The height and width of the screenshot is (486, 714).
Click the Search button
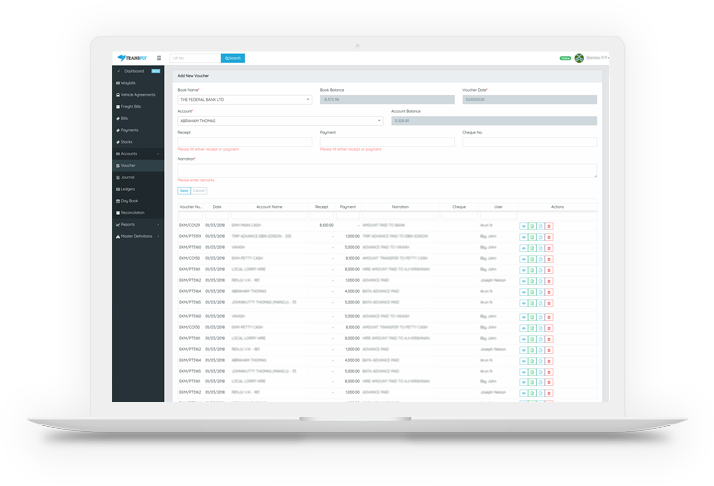233,58
